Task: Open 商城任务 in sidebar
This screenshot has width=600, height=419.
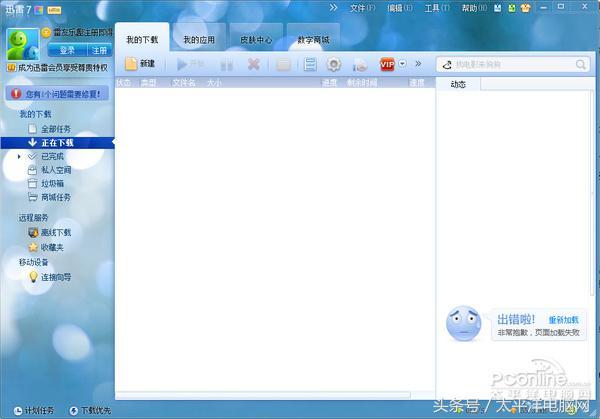Action: [56, 197]
